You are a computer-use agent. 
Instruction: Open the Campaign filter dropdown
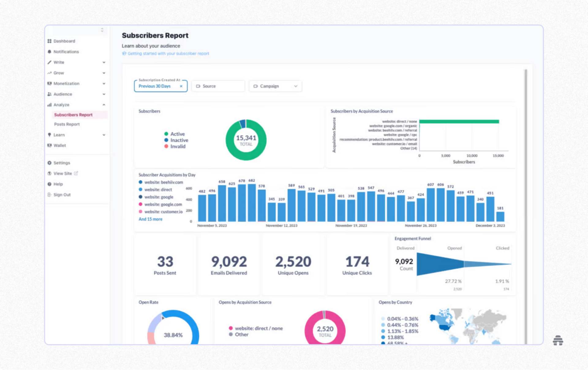point(275,86)
